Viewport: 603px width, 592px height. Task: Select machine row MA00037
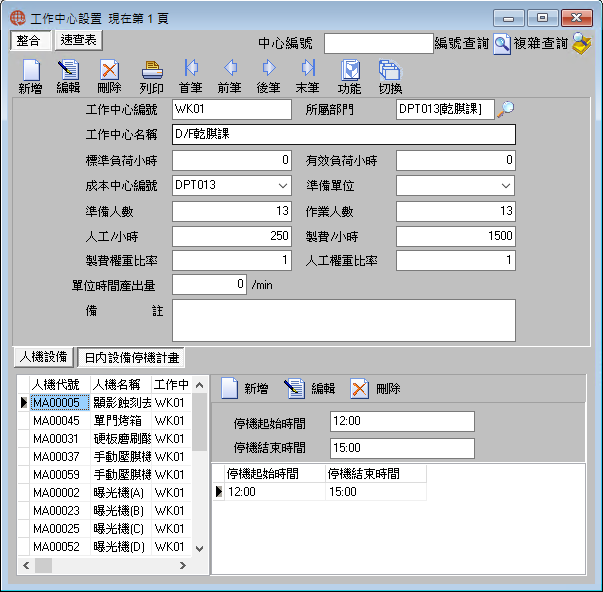click(105, 457)
